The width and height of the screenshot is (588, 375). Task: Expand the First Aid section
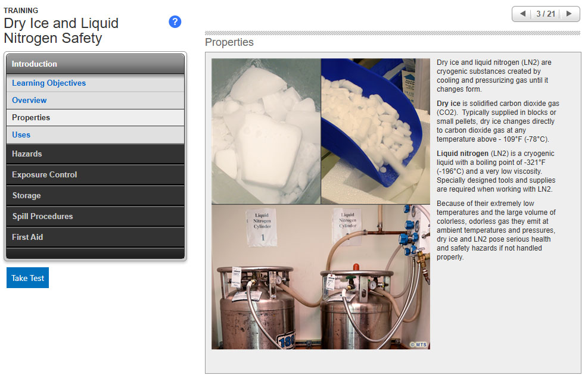[x=95, y=237]
